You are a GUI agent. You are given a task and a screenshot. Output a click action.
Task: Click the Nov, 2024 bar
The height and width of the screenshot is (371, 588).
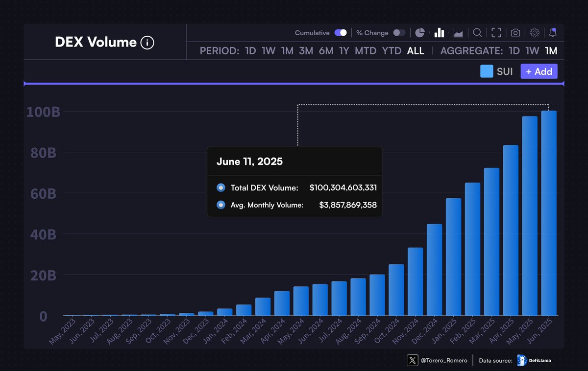[x=416, y=281]
